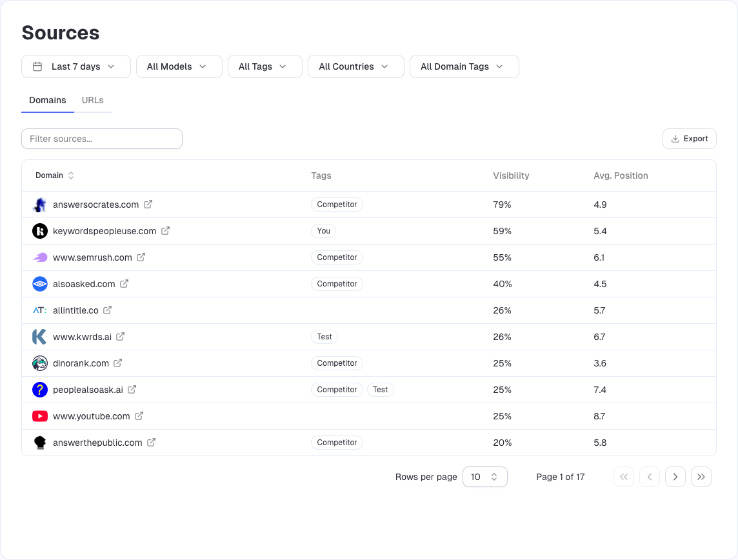Open external link icon beside www.youtube.com

pyautogui.click(x=139, y=416)
